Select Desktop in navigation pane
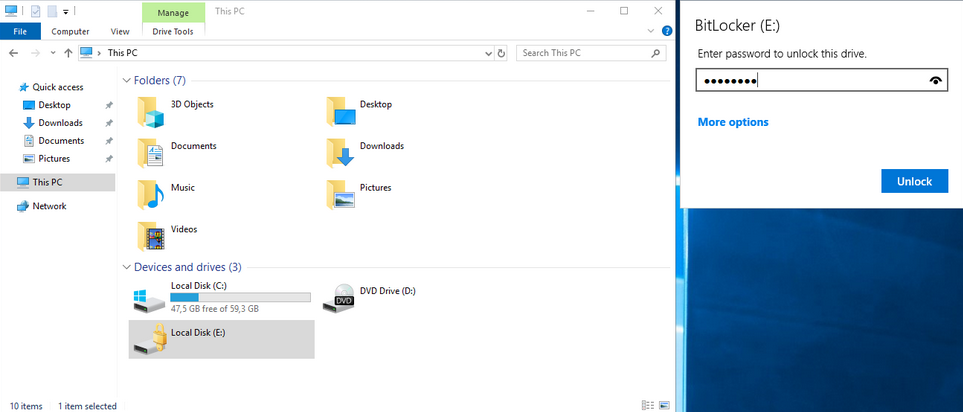This screenshot has height=412, width=963. coord(55,105)
